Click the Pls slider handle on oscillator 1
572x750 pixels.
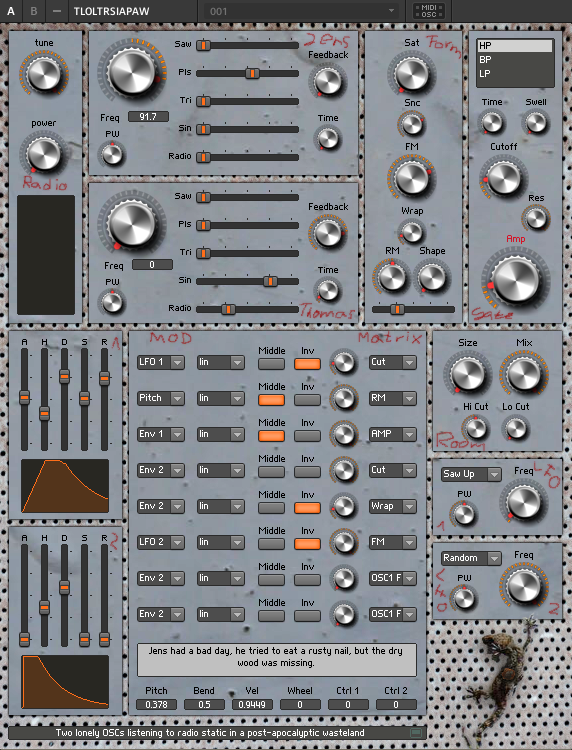point(252,73)
